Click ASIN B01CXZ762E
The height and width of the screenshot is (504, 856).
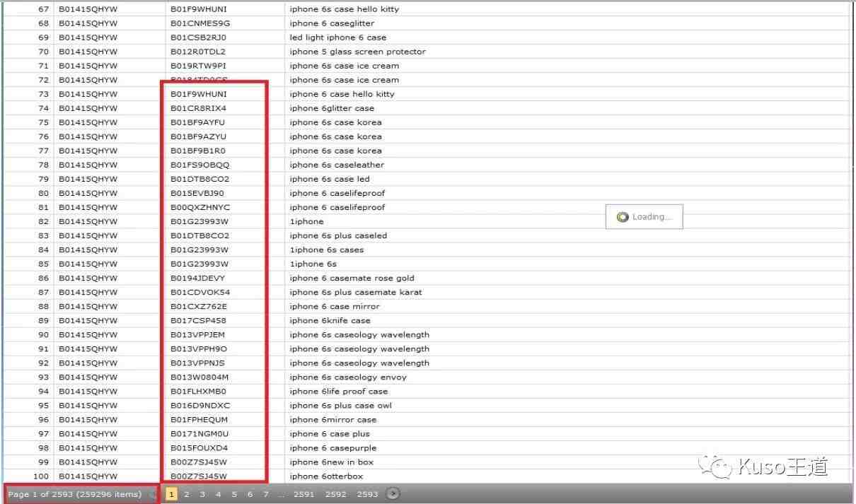coord(199,306)
